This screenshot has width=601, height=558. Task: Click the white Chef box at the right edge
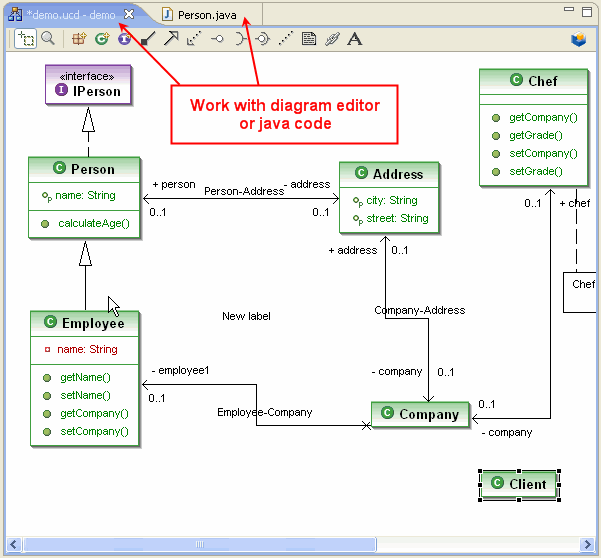[580, 292]
